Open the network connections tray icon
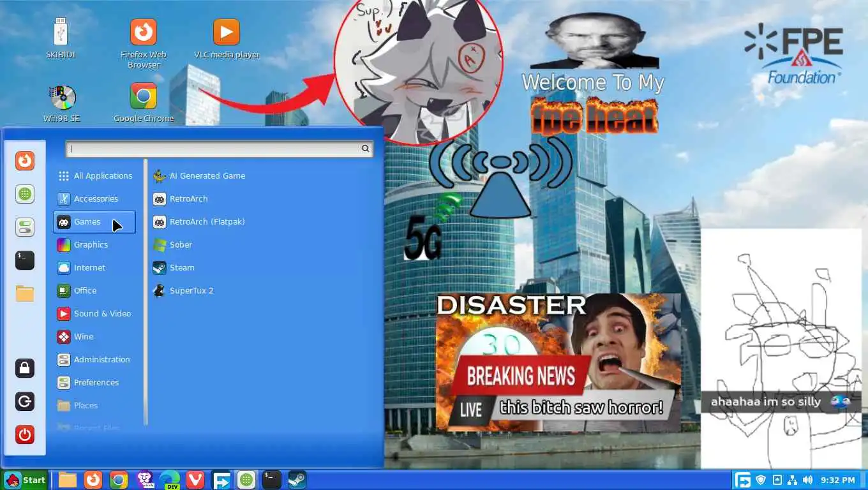The width and height of the screenshot is (868, 490). [x=792, y=480]
